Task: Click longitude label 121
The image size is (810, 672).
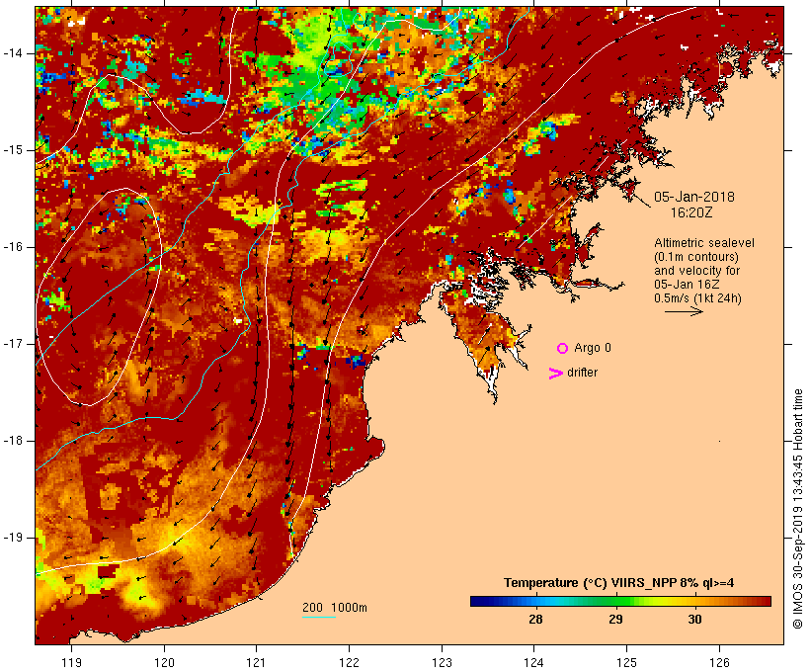Action: [256, 663]
